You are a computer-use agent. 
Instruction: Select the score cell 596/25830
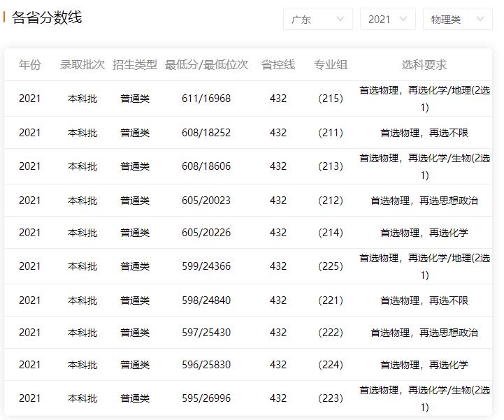click(206, 365)
